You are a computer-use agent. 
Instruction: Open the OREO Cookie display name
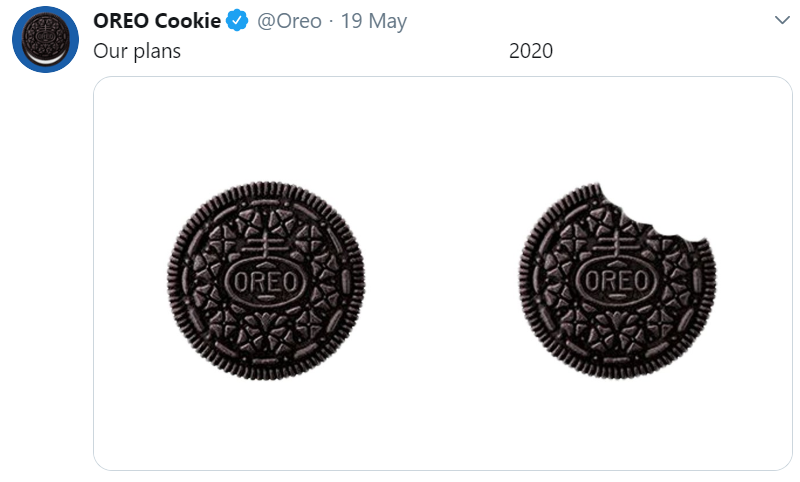pos(157,21)
